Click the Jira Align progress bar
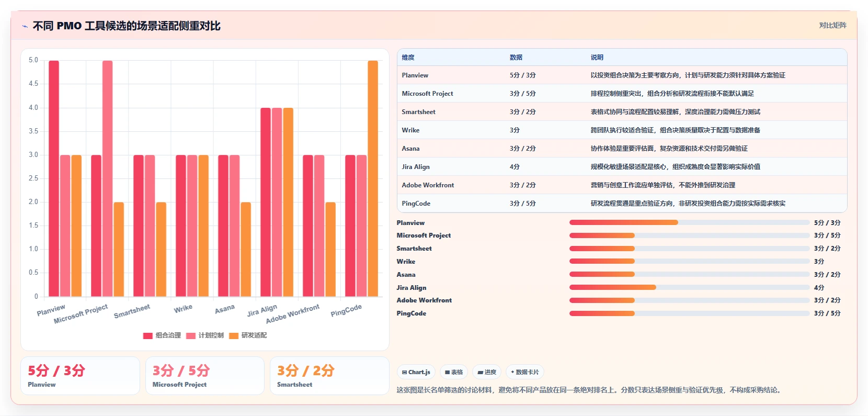This screenshot has width=868, height=416. [x=689, y=287]
